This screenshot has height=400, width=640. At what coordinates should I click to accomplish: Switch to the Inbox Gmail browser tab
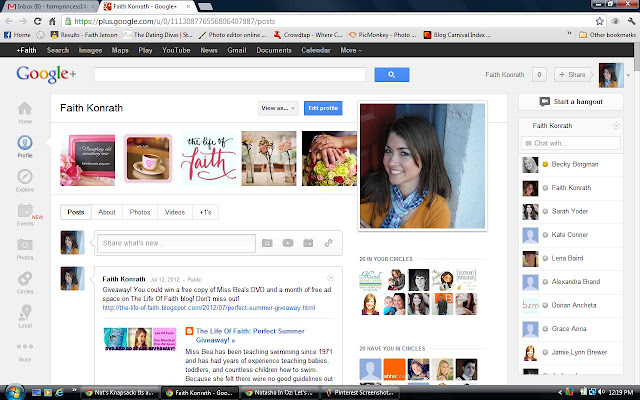pos(49,7)
